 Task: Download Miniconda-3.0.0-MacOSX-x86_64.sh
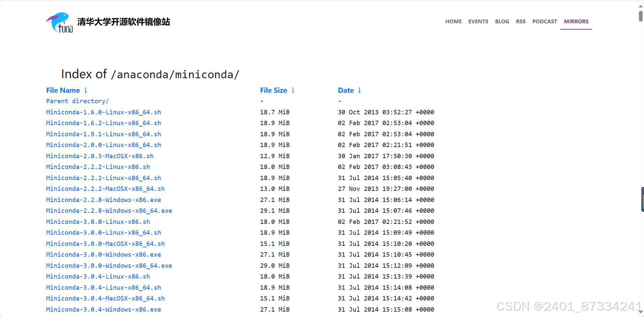coord(106,243)
